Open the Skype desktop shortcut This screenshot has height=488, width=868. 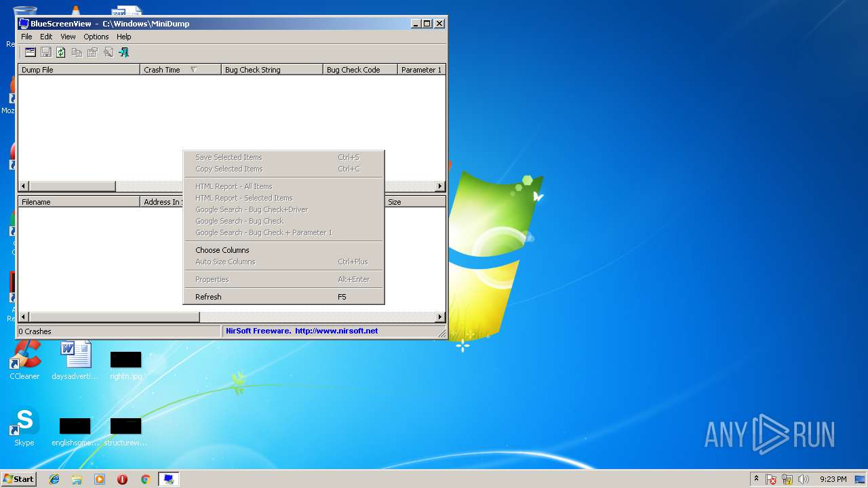tap(24, 426)
